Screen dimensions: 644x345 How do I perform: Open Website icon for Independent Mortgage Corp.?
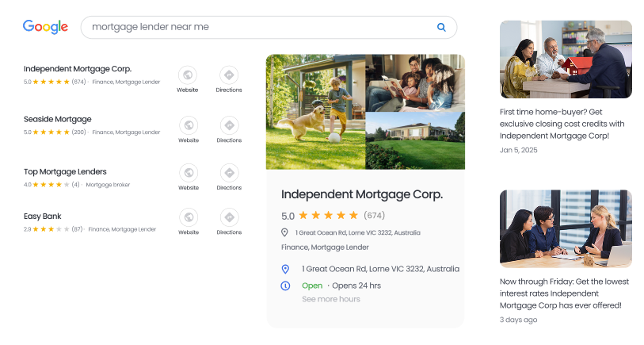coord(187,75)
